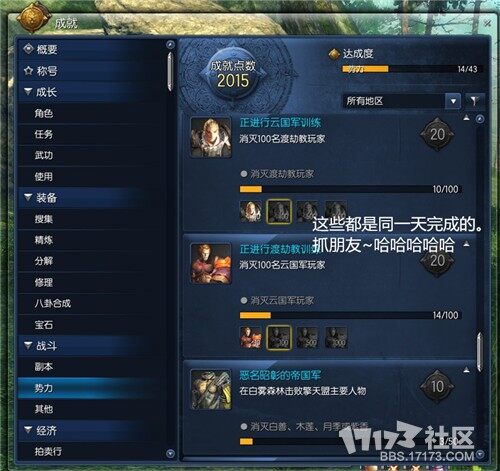Screen dimensions: 500x471
Task: Select the 渡劫教训练 achievement portrait icon
Action: click(211, 263)
